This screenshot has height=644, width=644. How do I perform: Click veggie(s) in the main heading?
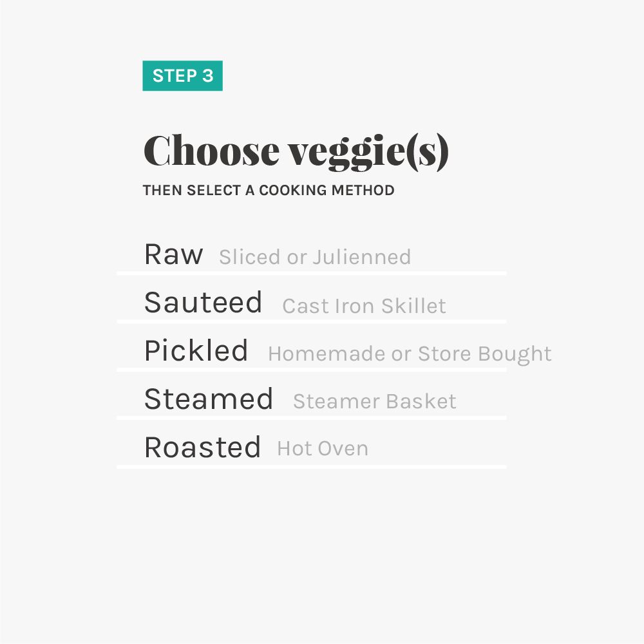pos(368,152)
